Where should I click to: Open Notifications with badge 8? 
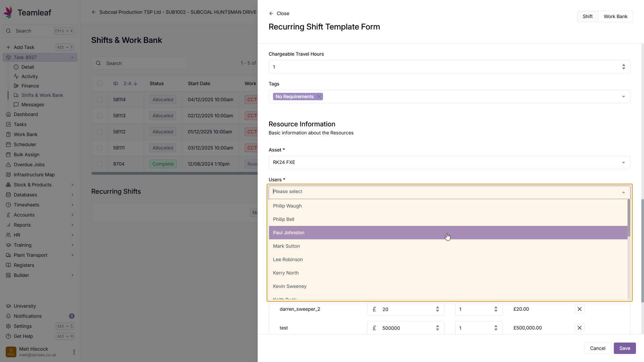pyautogui.click(x=28, y=316)
